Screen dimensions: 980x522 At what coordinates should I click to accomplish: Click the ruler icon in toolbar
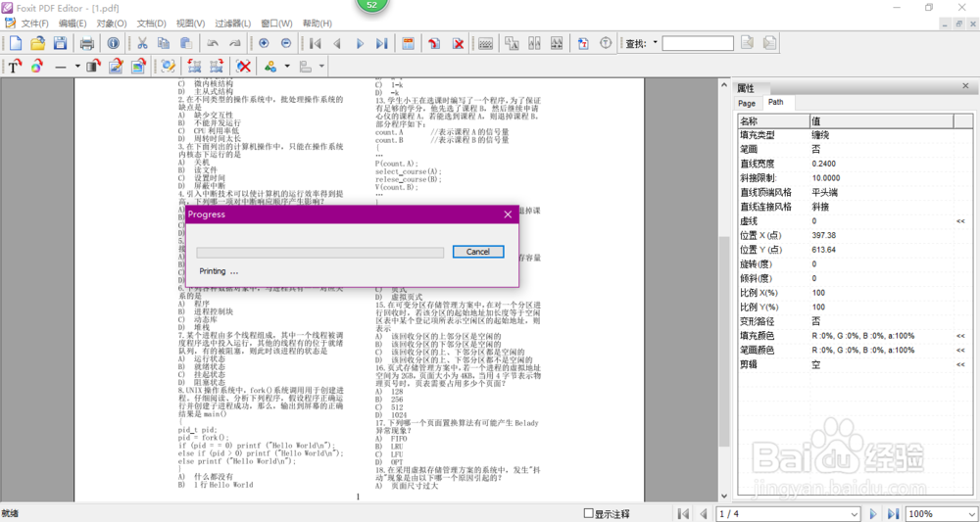[x=486, y=43]
